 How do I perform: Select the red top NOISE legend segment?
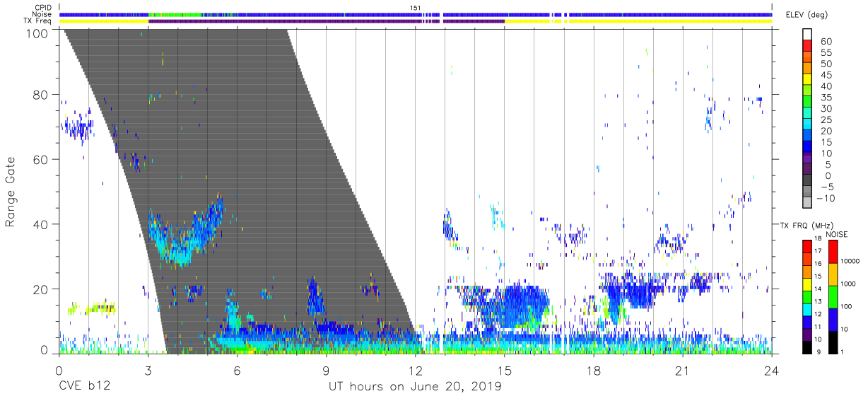(832, 252)
